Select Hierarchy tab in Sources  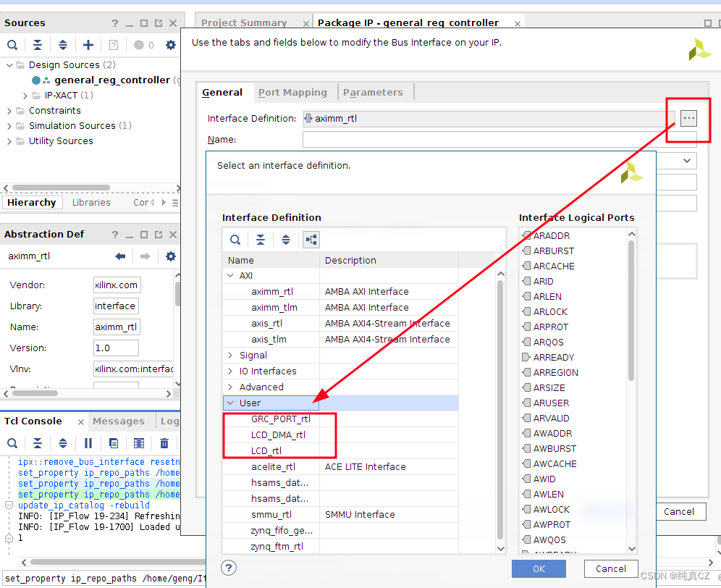[x=32, y=203]
